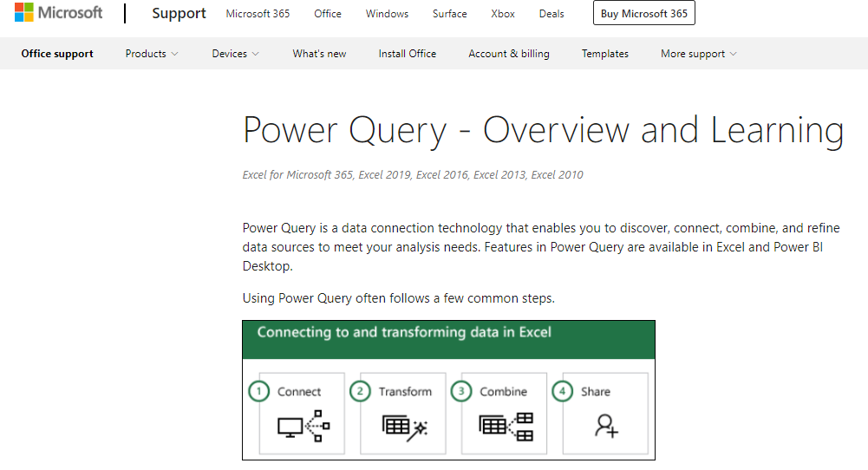Click 'Using Power Query often follows' sentence
Screen dimensions: 868x470
click(x=399, y=298)
